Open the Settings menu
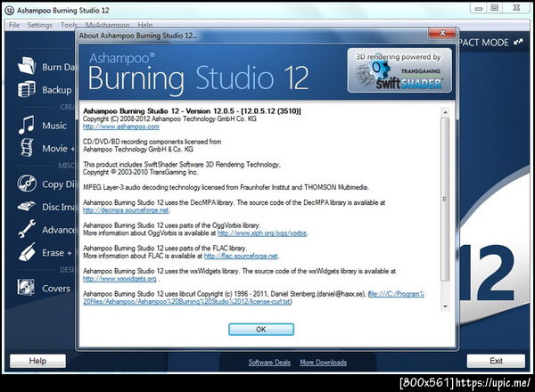Viewport: 535px width, 392px height. click(x=40, y=25)
